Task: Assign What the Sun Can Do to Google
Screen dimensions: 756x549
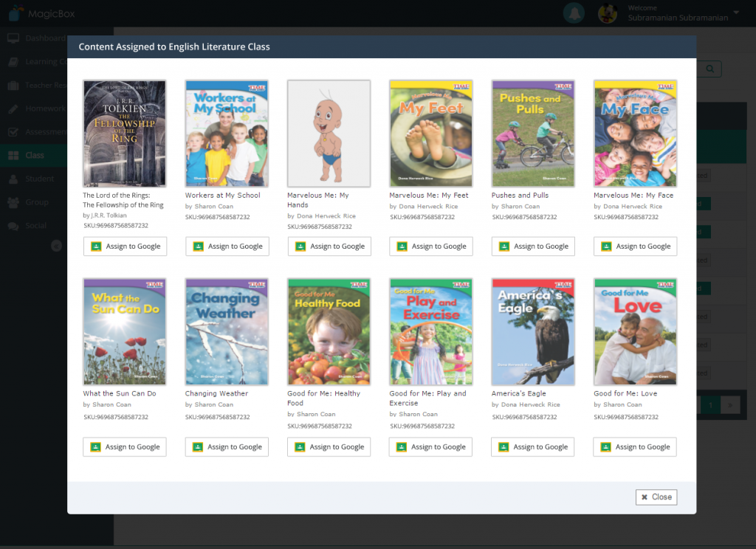Action: click(124, 447)
